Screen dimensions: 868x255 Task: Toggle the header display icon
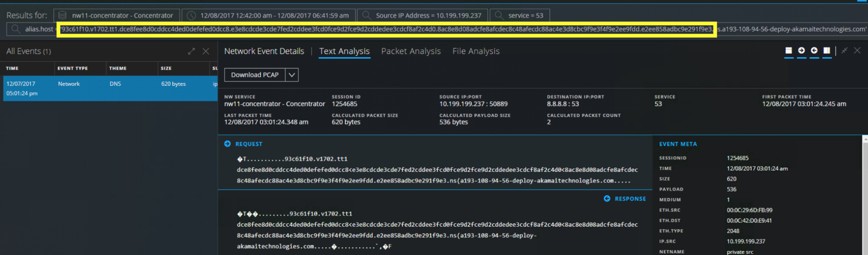pos(788,51)
